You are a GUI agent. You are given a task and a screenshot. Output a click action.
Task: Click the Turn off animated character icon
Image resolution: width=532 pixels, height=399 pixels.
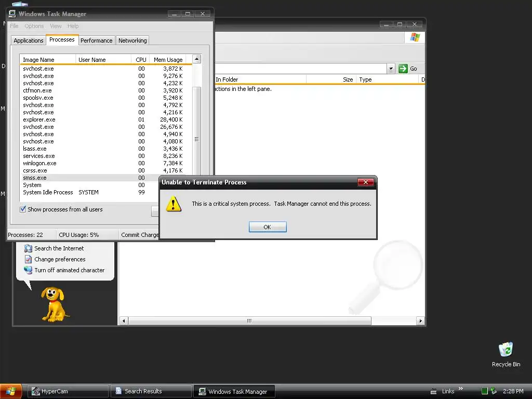(28, 270)
